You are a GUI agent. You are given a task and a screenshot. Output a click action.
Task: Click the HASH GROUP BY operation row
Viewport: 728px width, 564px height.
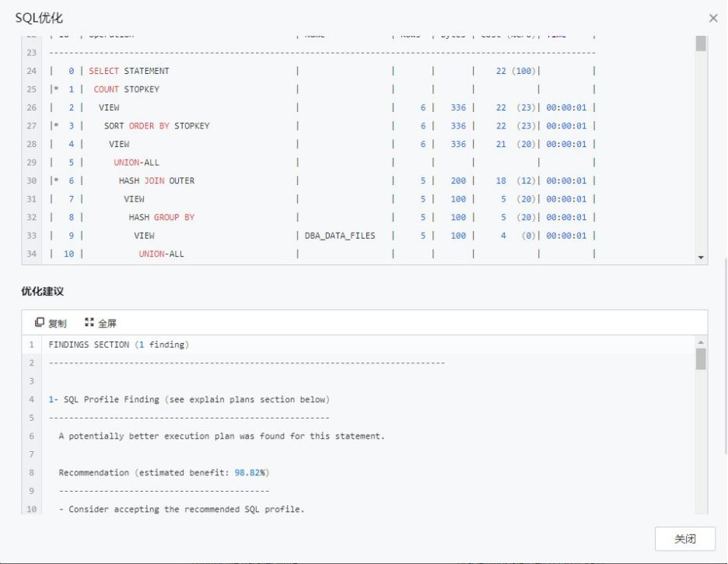tap(161, 217)
